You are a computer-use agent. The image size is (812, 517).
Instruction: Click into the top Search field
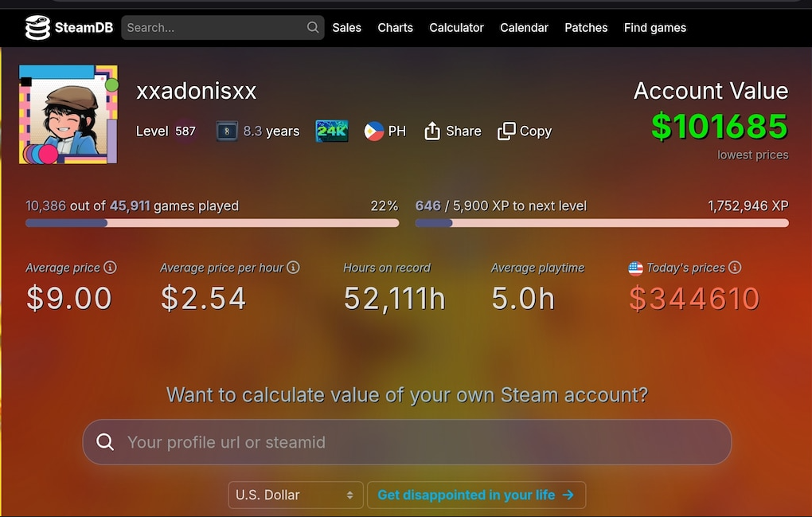(x=223, y=27)
